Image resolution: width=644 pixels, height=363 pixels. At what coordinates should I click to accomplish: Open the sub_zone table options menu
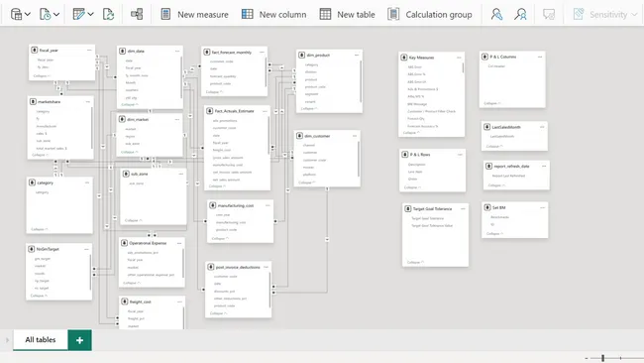[180, 174]
